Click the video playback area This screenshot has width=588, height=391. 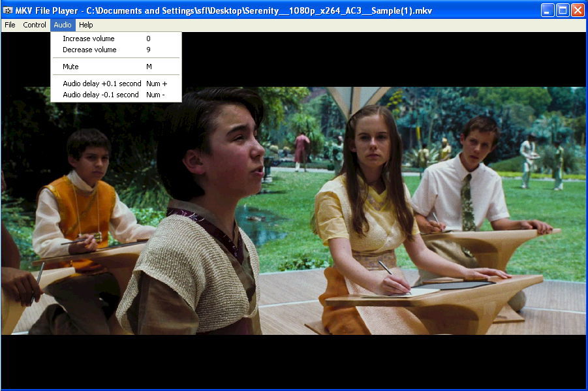click(x=359, y=228)
